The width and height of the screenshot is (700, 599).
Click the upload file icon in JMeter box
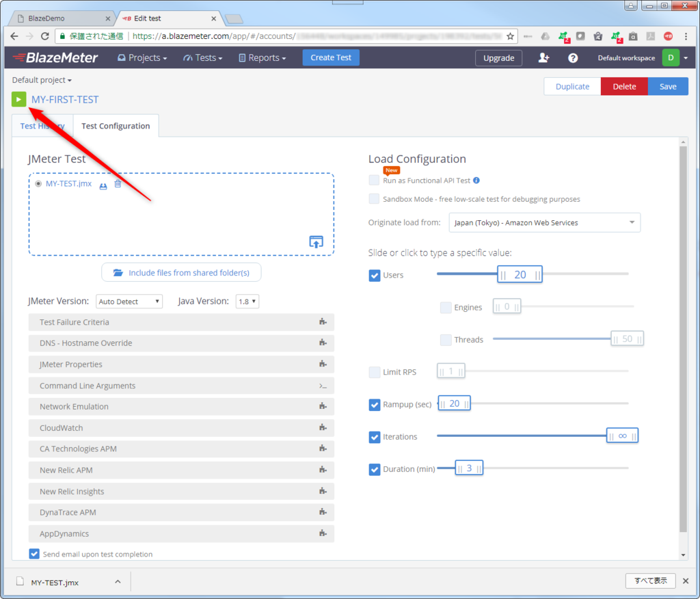click(x=316, y=241)
